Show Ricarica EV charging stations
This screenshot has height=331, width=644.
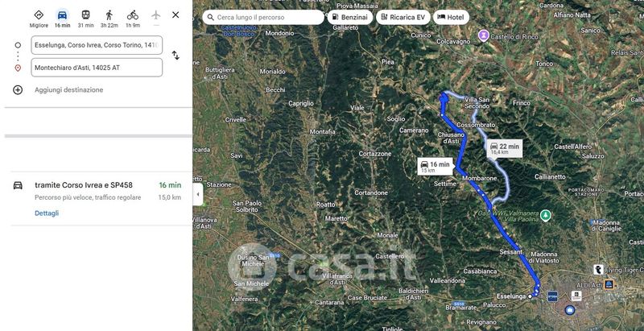tap(403, 17)
